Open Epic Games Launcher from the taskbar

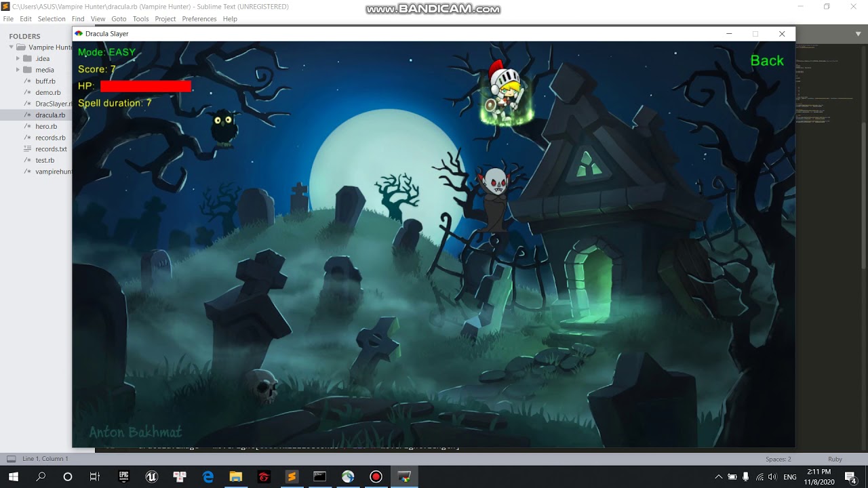pos(124,476)
